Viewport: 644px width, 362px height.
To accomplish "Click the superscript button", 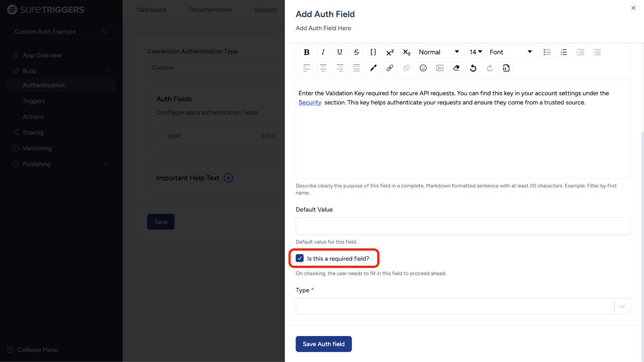I will 390,52.
